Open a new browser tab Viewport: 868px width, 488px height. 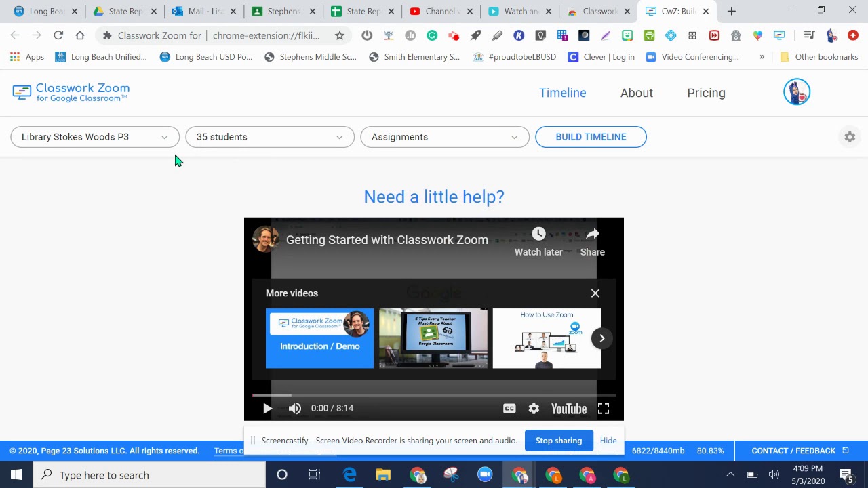pos(731,11)
